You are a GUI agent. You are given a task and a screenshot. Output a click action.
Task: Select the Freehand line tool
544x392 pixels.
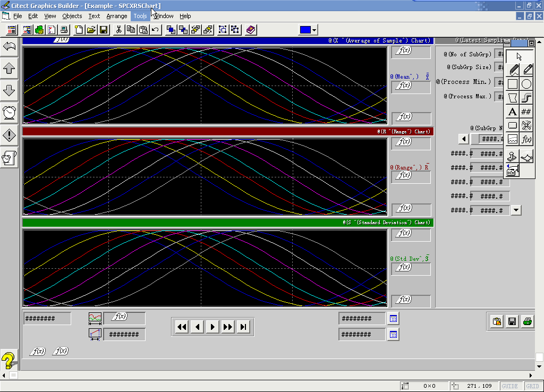[x=513, y=70]
